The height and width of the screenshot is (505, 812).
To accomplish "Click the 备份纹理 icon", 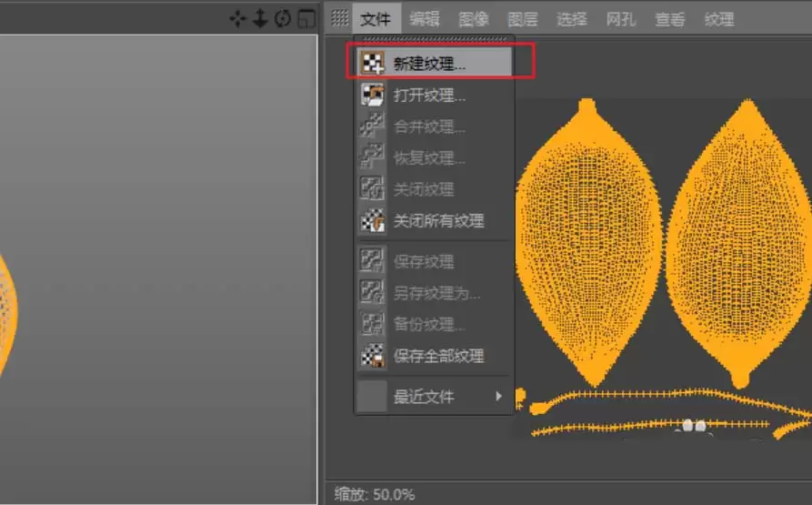I will 372,324.
